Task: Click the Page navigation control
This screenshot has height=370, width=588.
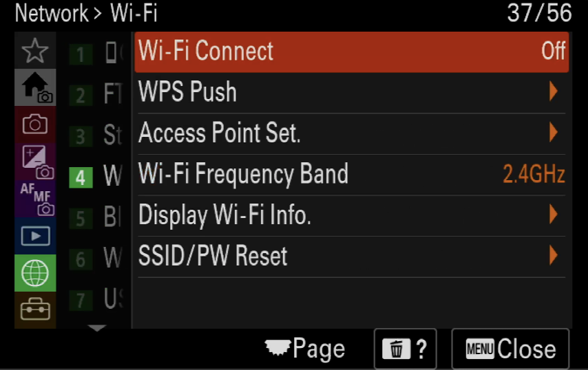Action: coord(304,348)
